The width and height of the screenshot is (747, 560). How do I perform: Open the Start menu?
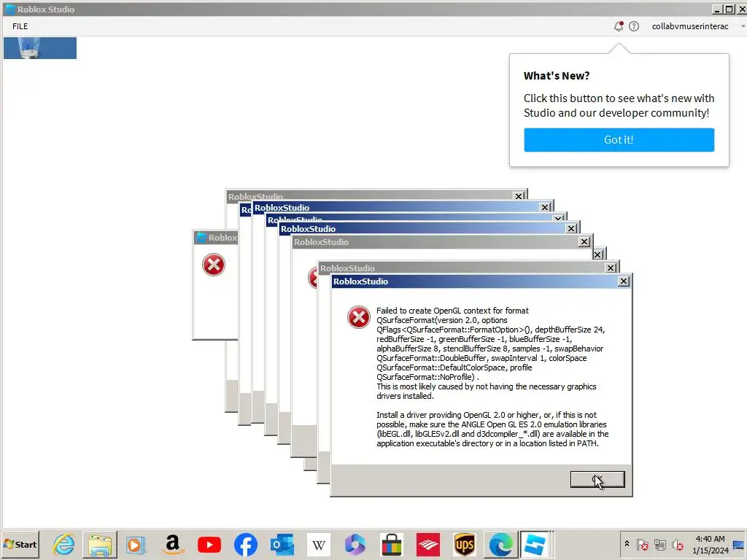[x=20, y=544]
